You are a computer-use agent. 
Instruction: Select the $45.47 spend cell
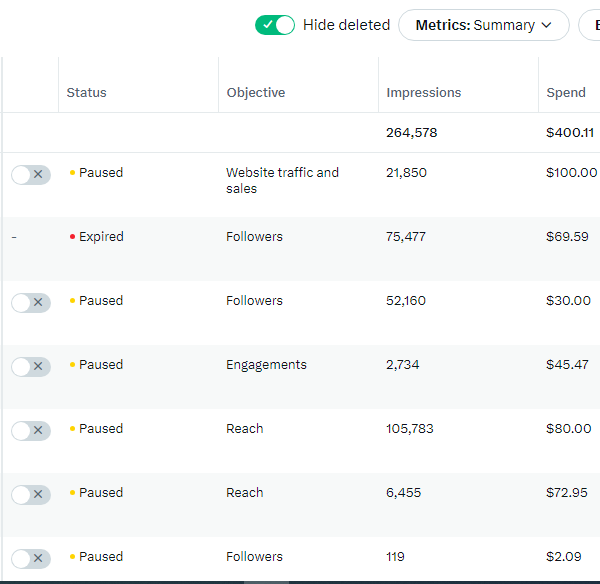[567, 364]
